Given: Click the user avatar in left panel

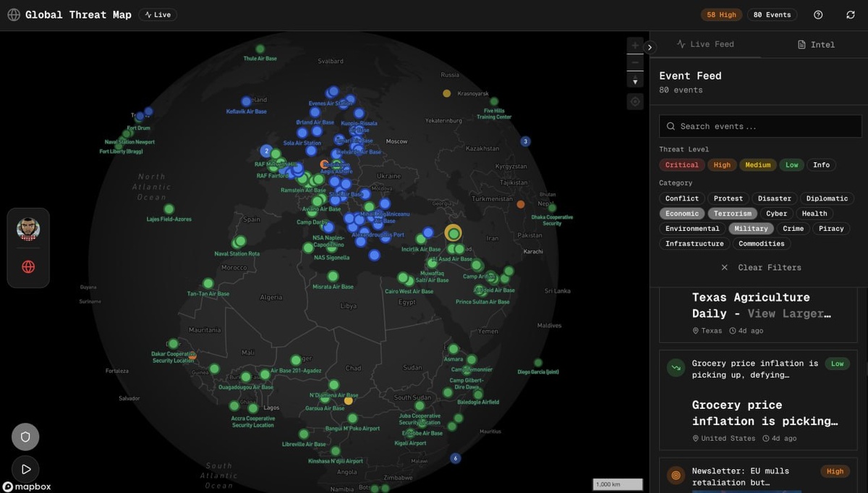Looking at the screenshot, I should [x=28, y=229].
